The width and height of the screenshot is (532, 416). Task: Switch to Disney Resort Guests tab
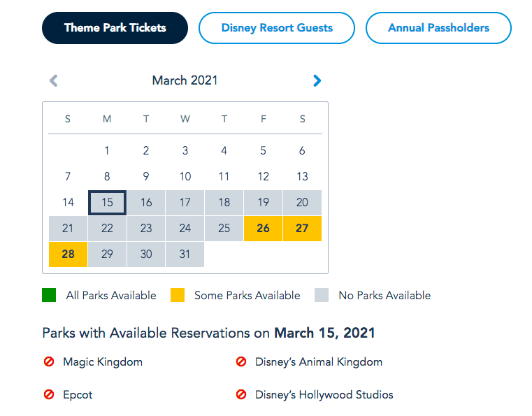(x=277, y=28)
